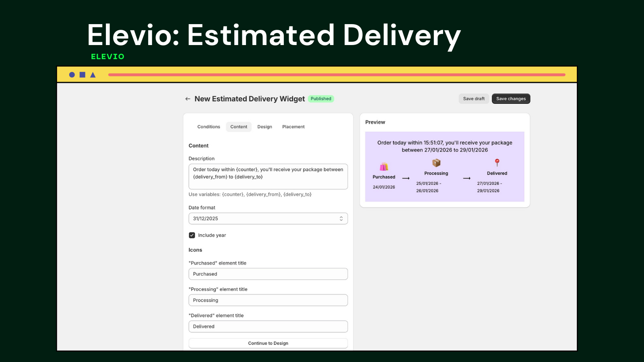
Task: Click the Continue to Design button
Action: click(x=268, y=343)
